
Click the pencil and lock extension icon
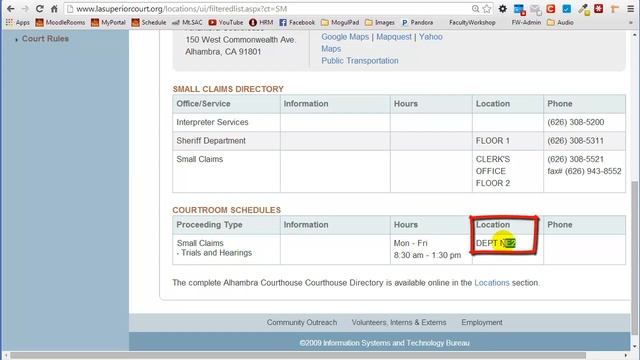[583, 9]
